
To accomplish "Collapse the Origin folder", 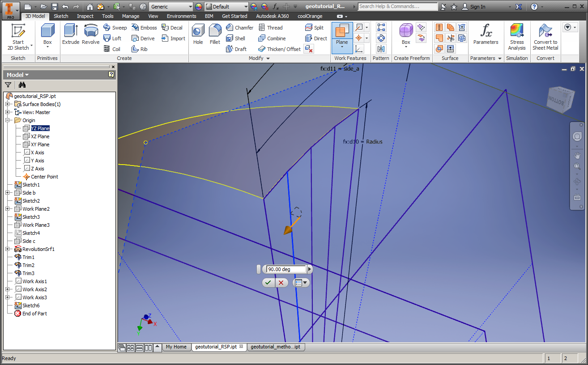I will 8,120.
